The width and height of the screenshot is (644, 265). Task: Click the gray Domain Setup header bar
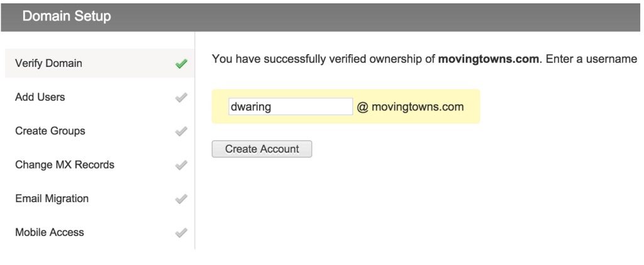(x=320, y=17)
